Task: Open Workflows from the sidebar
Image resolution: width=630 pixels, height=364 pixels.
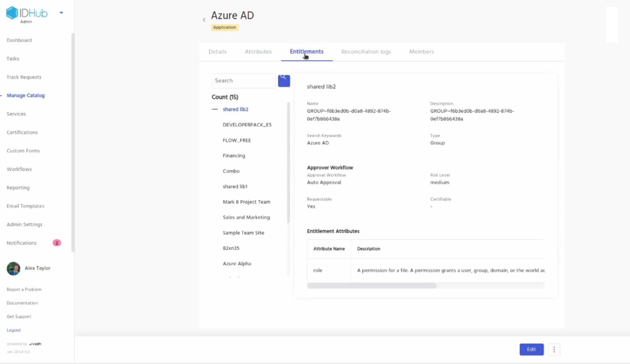Action: click(19, 169)
